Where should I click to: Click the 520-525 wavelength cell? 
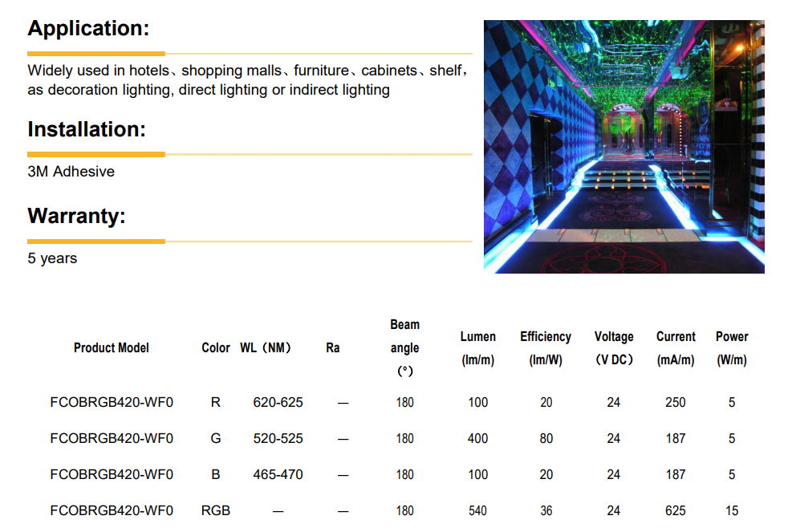point(278,438)
